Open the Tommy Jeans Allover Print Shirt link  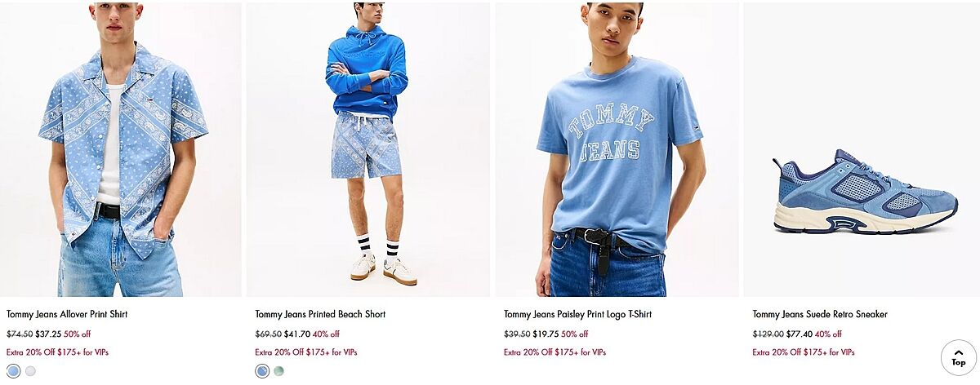67,314
